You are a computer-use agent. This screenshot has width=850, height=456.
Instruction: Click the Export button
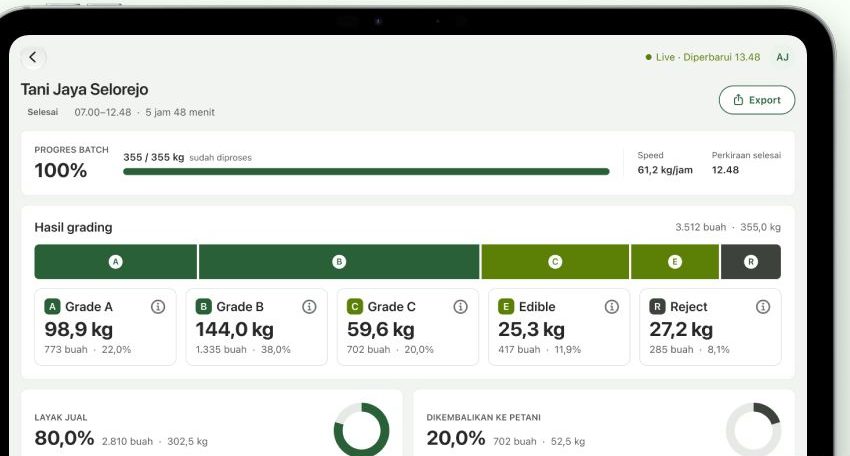[x=757, y=100]
